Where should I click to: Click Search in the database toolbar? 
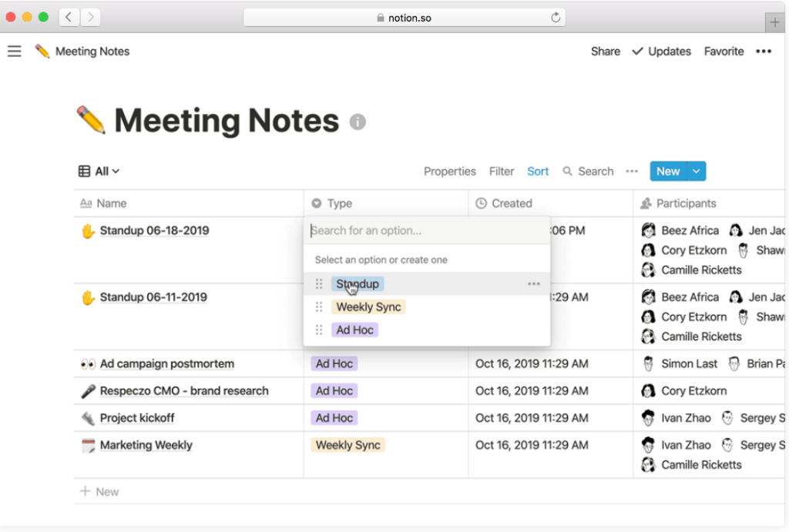pos(588,171)
